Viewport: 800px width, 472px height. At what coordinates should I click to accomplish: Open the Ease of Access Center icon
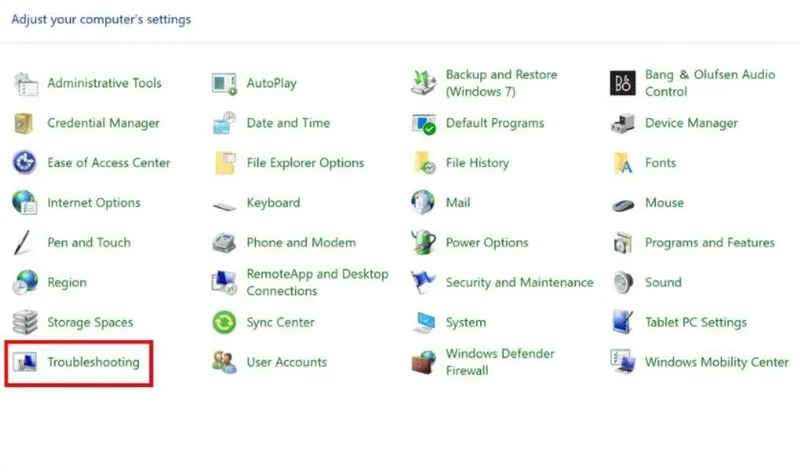pos(24,163)
